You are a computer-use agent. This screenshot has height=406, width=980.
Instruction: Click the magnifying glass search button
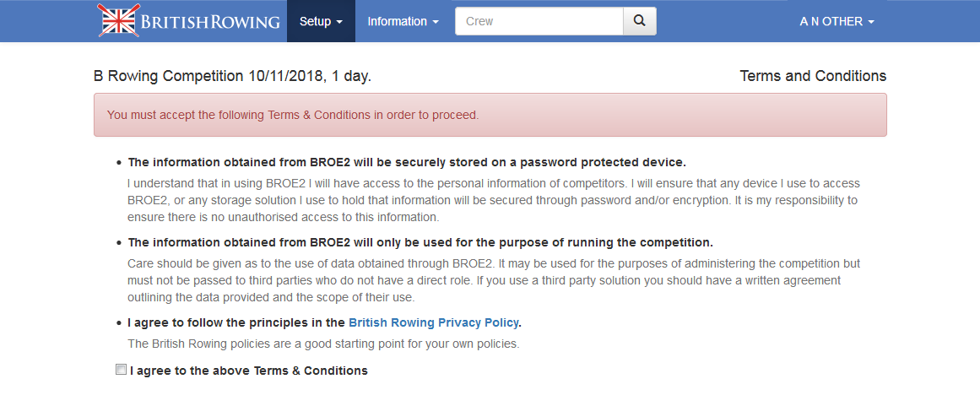pos(640,21)
